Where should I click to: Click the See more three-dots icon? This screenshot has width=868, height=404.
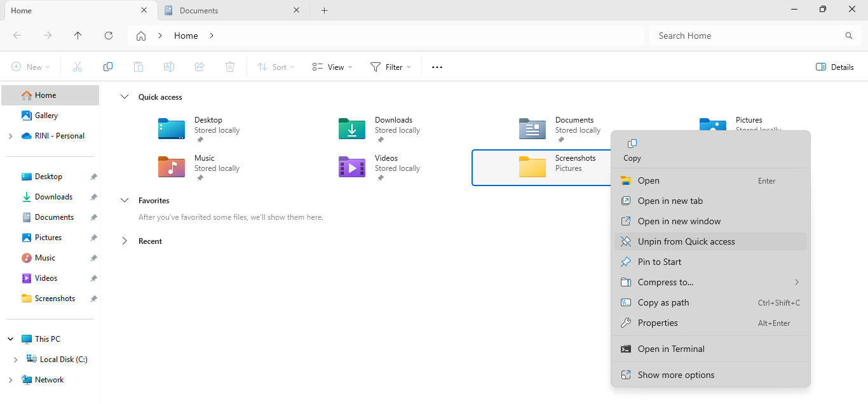pyautogui.click(x=437, y=67)
